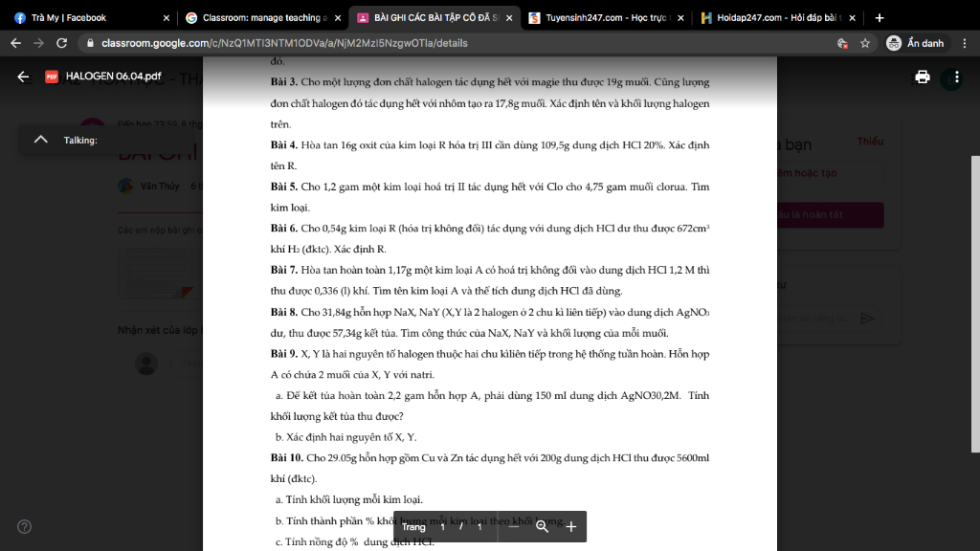Open help question mark icon
The width and height of the screenshot is (980, 551).
pos(24,527)
